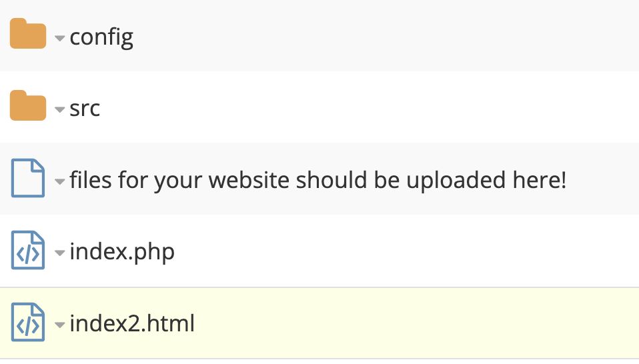Screen dimensions: 639x364
Task: Click the src folder icon
Action: click(x=28, y=106)
